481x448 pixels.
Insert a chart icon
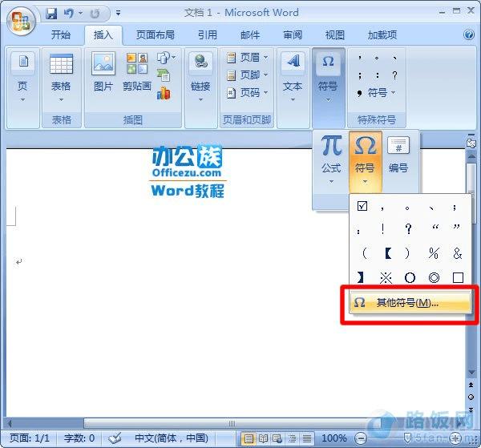point(164,93)
